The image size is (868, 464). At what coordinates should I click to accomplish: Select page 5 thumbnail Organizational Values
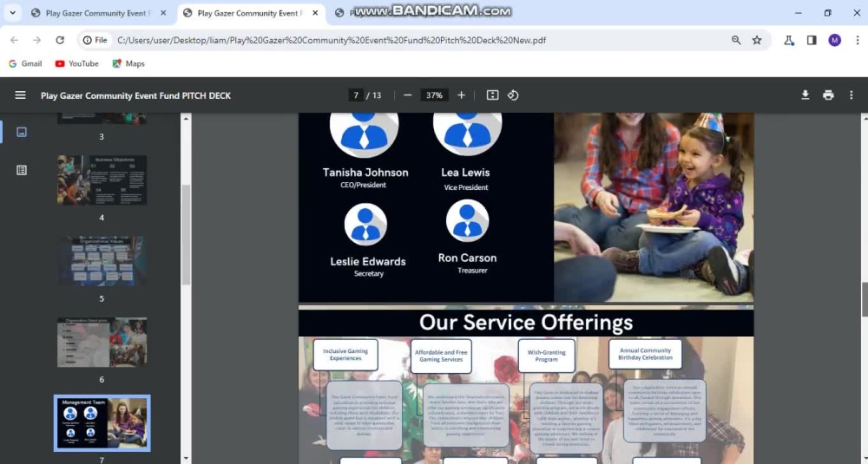tap(102, 261)
